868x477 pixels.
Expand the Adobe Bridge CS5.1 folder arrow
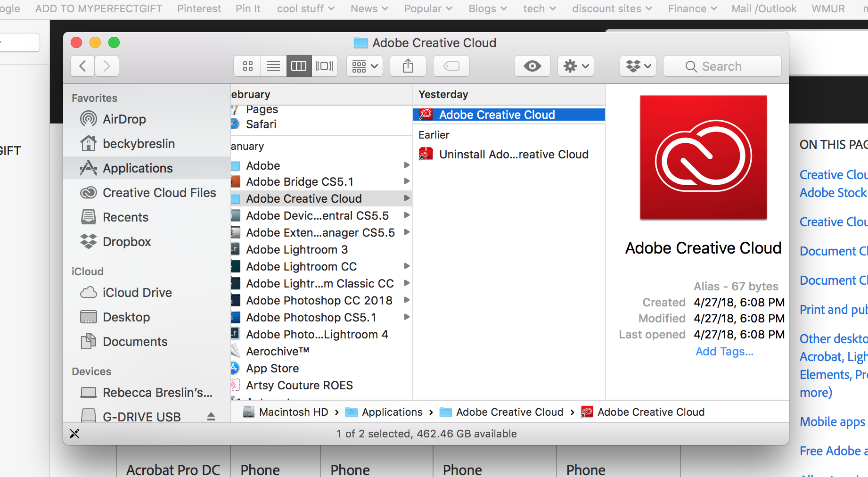407,181
